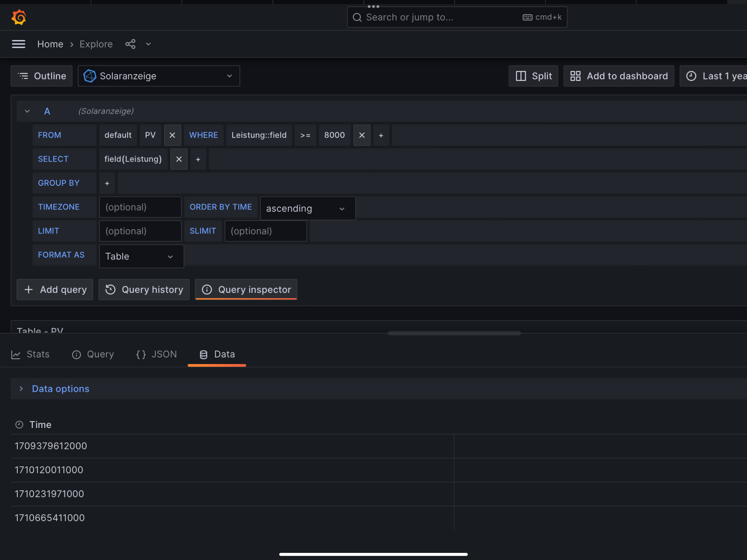Click the horizontal scrollbar above the inspector
The width and height of the screenshot is (747, 560).
(454, 333)
